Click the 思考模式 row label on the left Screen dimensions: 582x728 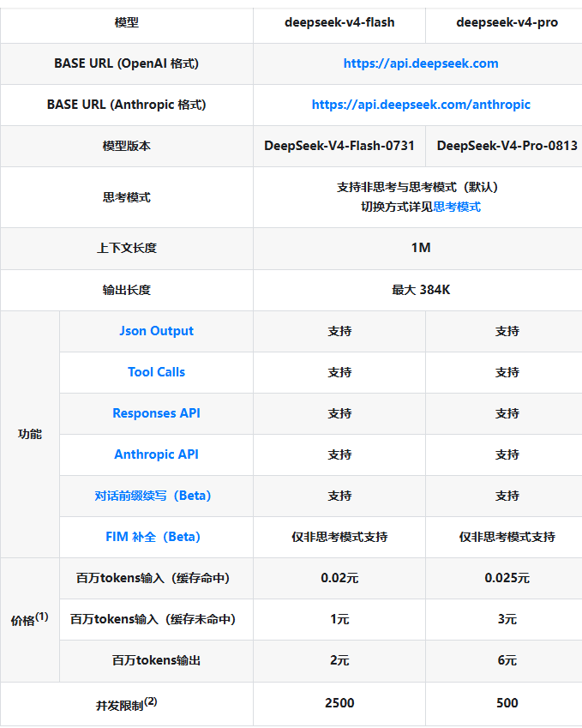click(x=127, y=197)
